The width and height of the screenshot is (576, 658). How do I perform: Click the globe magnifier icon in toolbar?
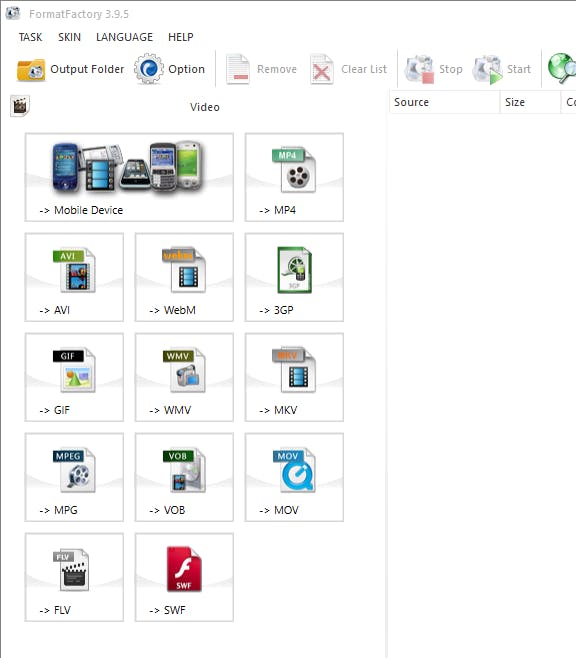pos(562,68)
